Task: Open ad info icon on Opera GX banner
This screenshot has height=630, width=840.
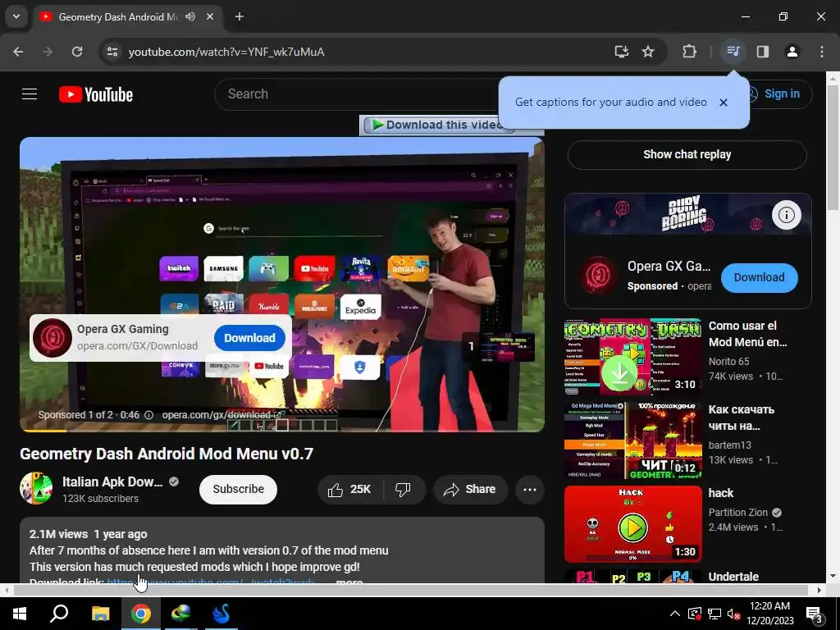Action: pos(787,216)
